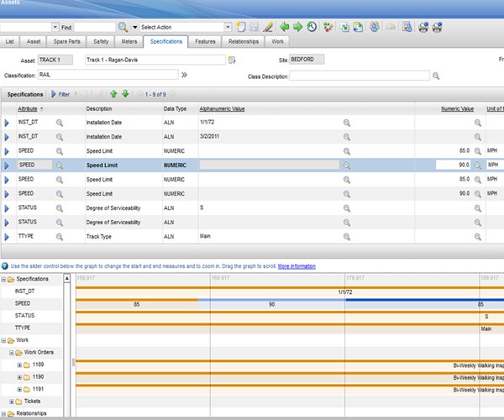Open the Safety tab

(x=101, y=41)
